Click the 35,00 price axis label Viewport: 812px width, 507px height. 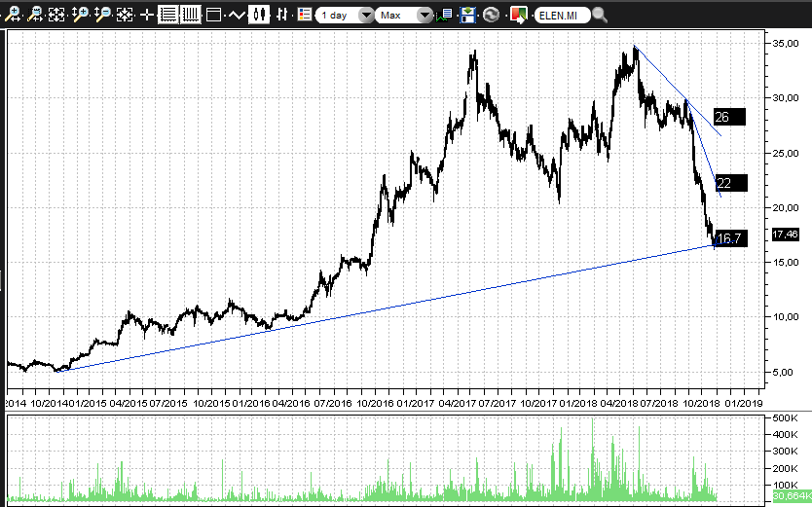(786, 44)
